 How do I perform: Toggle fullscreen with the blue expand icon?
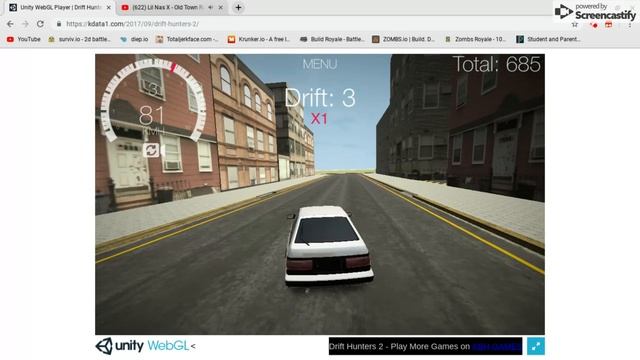(536, 347)
